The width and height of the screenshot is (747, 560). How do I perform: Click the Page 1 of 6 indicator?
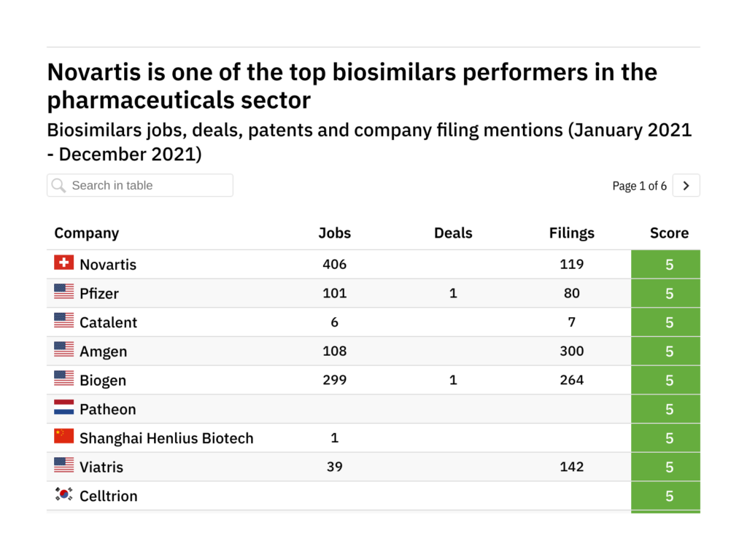(x=639, y=186)
